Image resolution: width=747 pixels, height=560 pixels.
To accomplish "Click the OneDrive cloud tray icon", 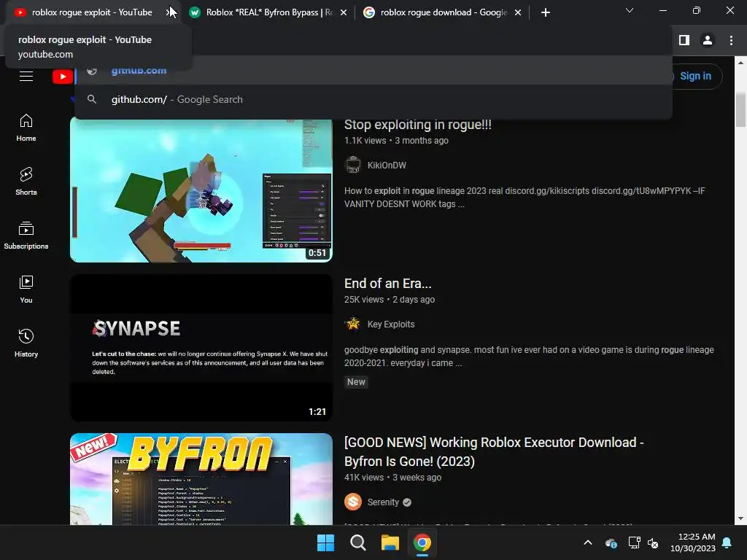I will tap(611, 542).
